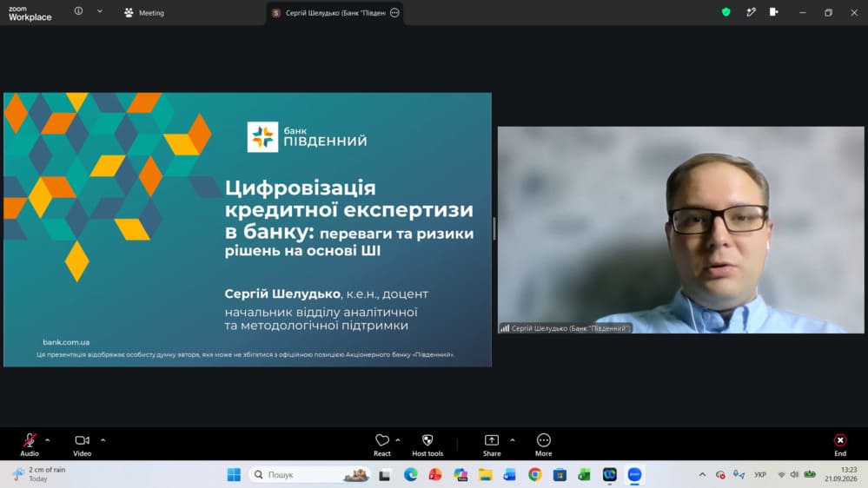The image size is (868, 488).
Task: Open Host tools shield menu
Action: (427, 445)
